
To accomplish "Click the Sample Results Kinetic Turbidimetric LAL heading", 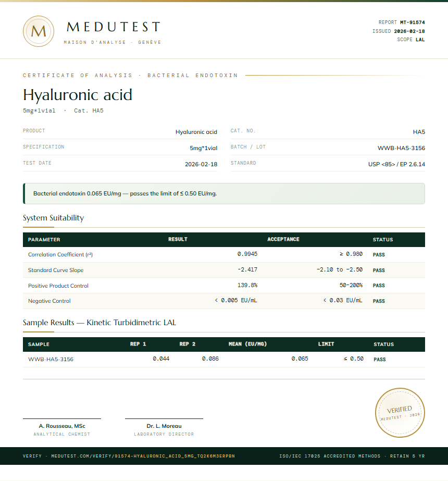I will pos(99,323).
